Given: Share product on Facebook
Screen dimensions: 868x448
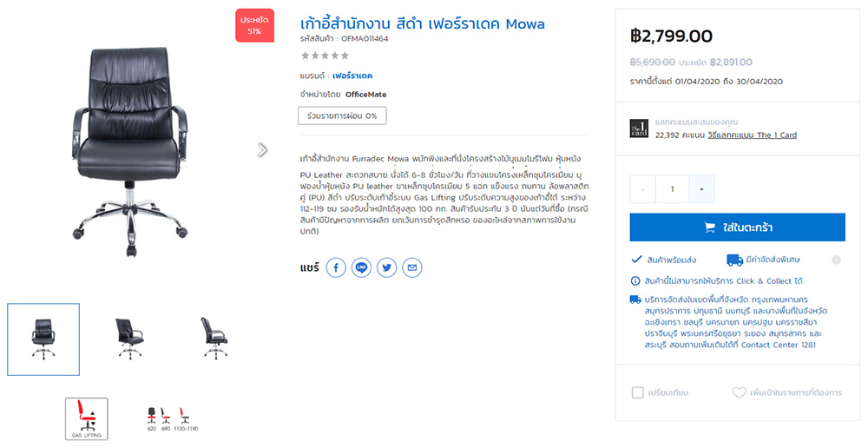Looking at the screenshot, I should pyautogui.click(x=336, y=267).
